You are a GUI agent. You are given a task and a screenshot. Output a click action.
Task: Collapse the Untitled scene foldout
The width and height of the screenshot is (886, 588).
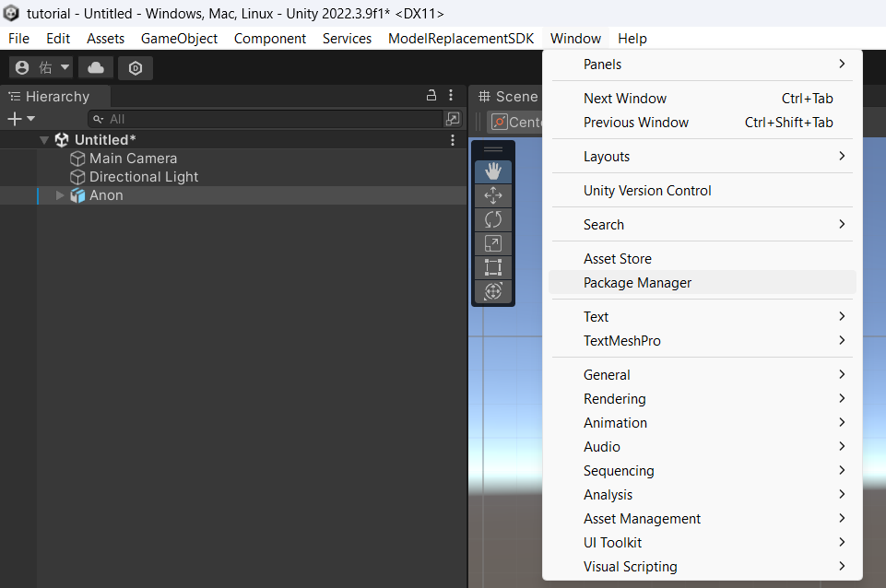(44, 140)
